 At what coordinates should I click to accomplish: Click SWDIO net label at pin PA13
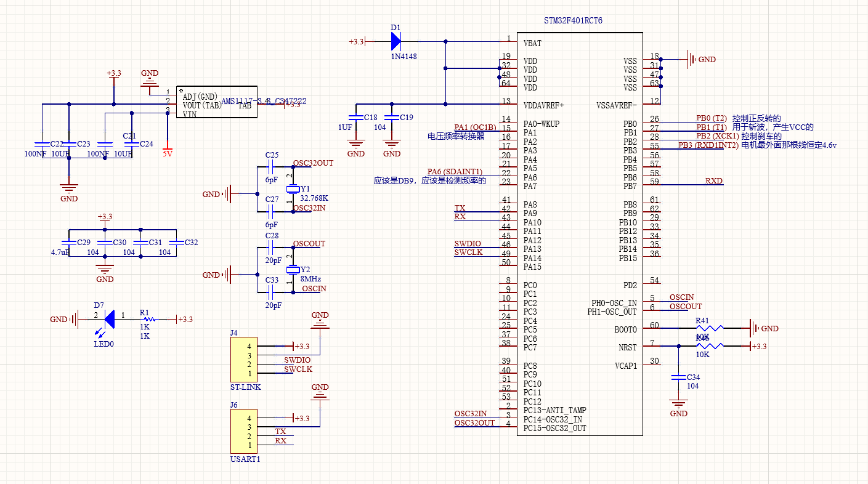pyautogui.click(x=468, y=244)
